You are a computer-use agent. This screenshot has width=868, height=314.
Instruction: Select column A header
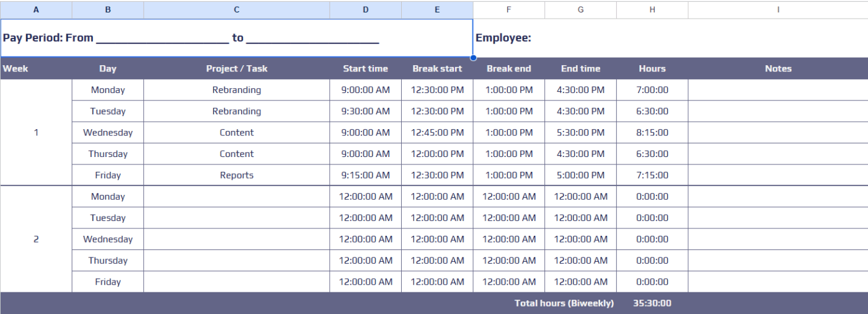[x=36, y=10]
